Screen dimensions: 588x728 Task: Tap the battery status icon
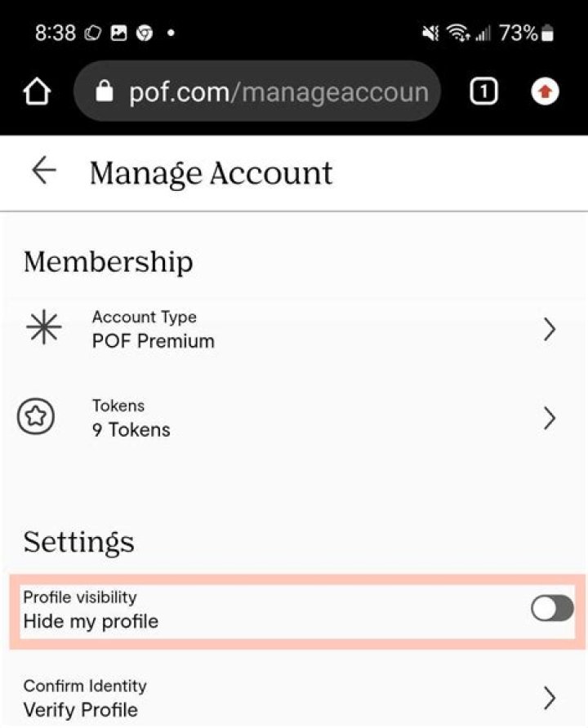pyautogui.click(x=546, y=33)
